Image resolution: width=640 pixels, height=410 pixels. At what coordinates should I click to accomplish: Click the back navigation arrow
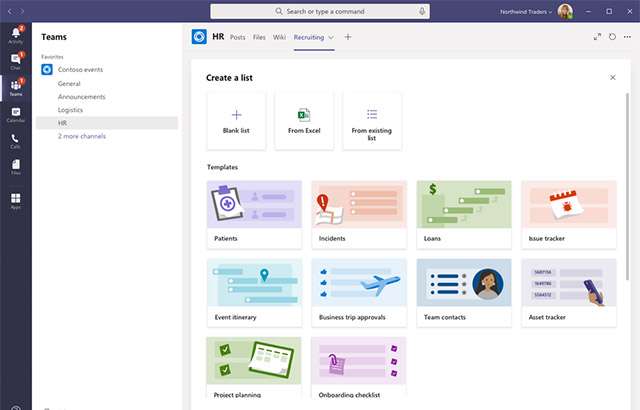pos(10,11)
